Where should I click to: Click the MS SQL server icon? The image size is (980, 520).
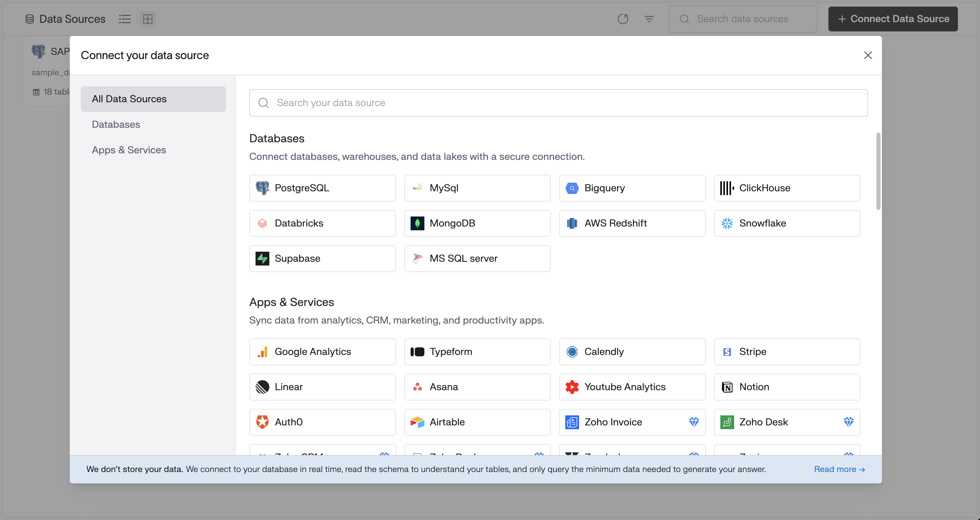click(x=417, y=259)
